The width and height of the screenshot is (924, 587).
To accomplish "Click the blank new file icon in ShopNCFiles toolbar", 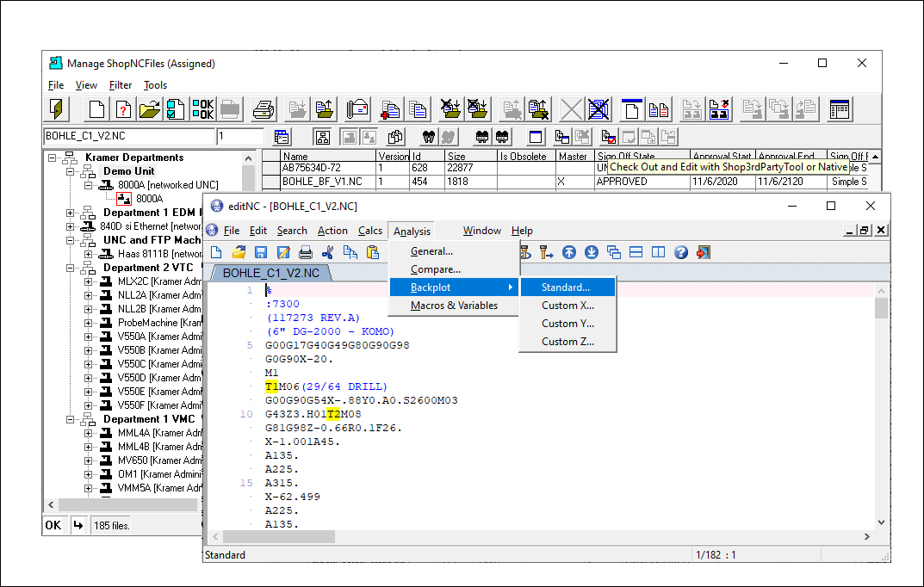I will 96,109.
